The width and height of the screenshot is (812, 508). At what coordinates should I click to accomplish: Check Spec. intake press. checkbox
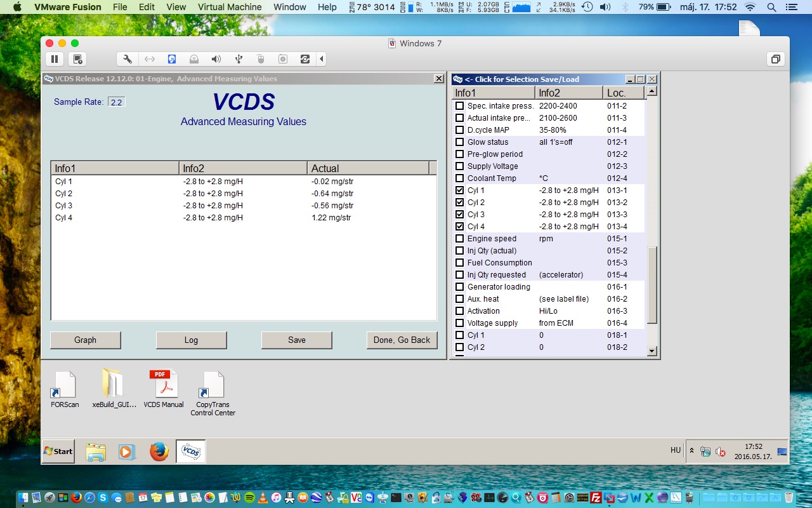[460, 106]
